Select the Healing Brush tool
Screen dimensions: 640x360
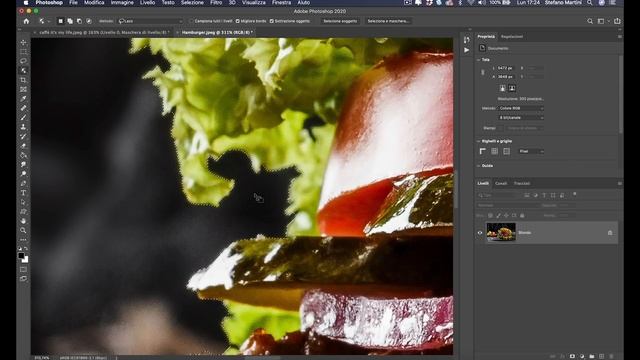[23, 108]
